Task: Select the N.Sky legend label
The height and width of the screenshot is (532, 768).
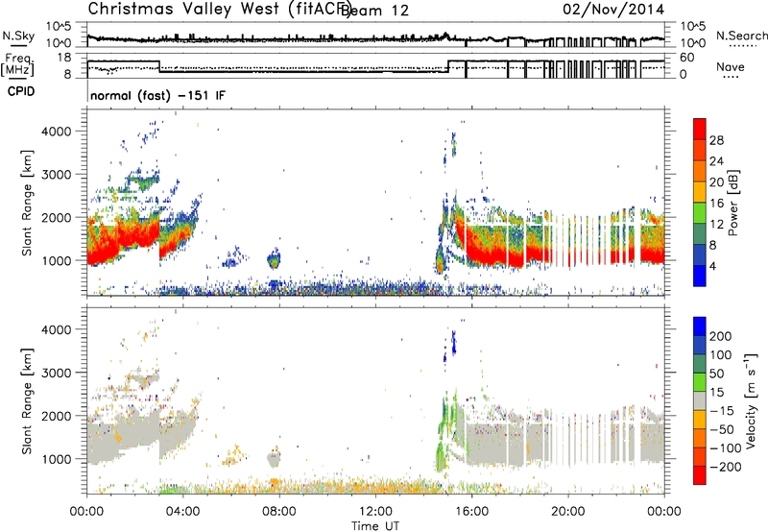Action: point(18,36)
